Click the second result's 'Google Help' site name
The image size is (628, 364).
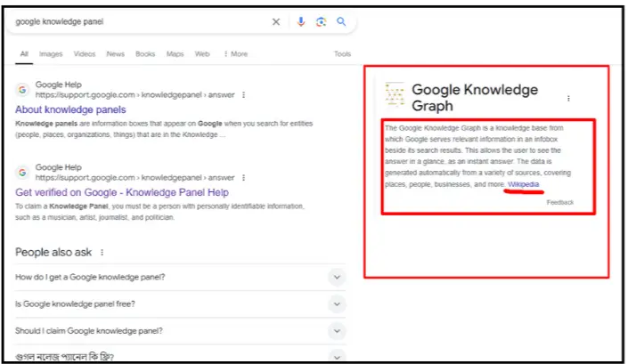59,167
